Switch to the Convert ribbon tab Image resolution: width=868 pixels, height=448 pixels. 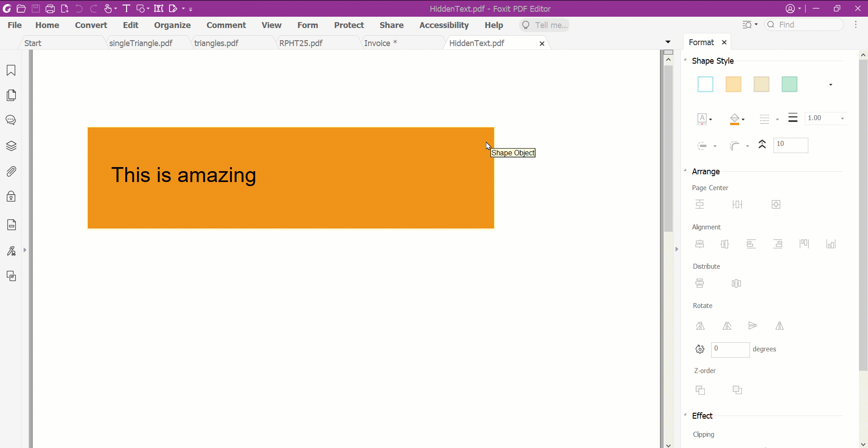[x=91, y=25]
